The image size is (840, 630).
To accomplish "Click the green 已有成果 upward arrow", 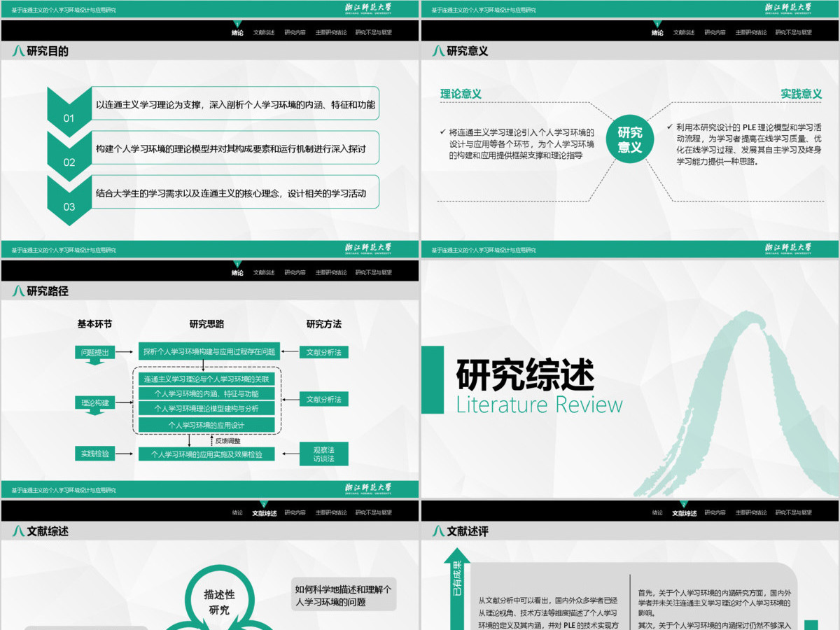I will click(456, 588).
